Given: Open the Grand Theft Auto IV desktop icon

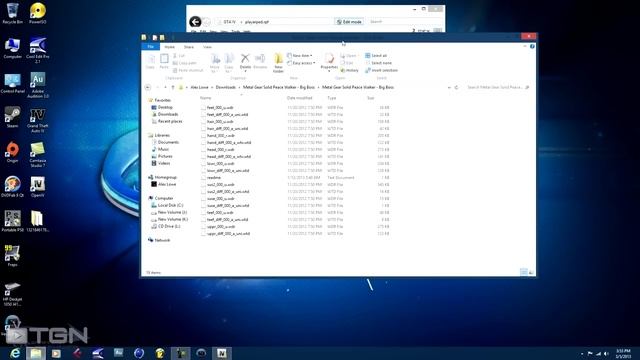Looking at the screenshot, I should (38, 120).
